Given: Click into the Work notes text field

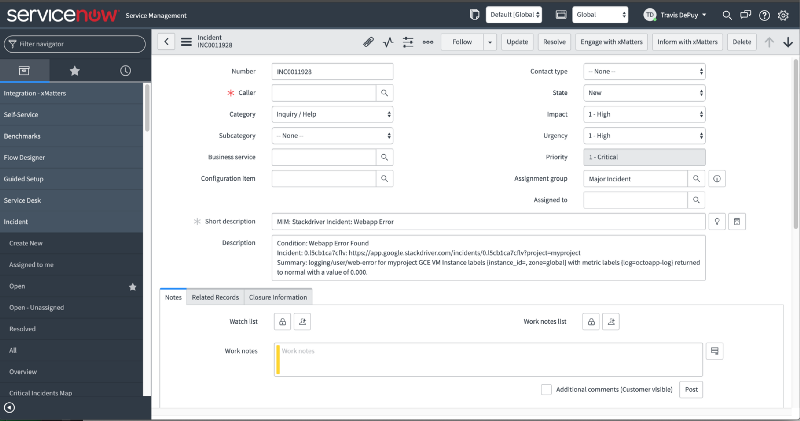Looking at the screenshot, I should (490, 359).
